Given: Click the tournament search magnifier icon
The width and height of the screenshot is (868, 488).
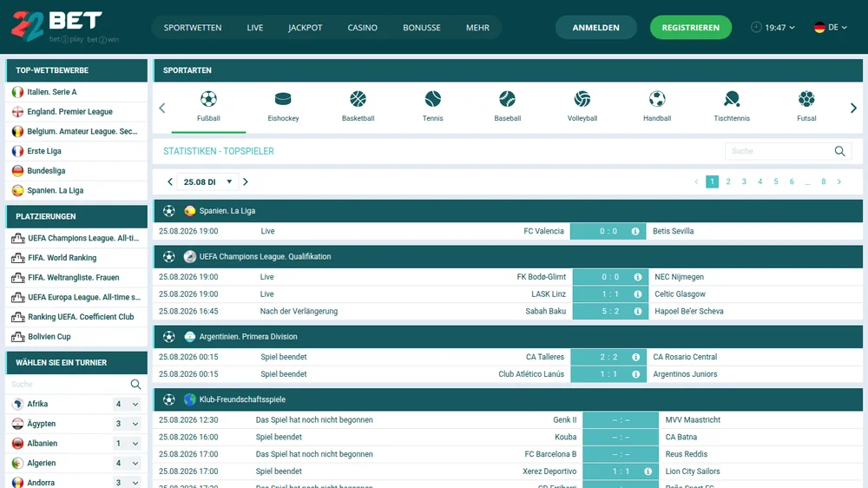Looking at the screenshot, I should pos(135,385).
